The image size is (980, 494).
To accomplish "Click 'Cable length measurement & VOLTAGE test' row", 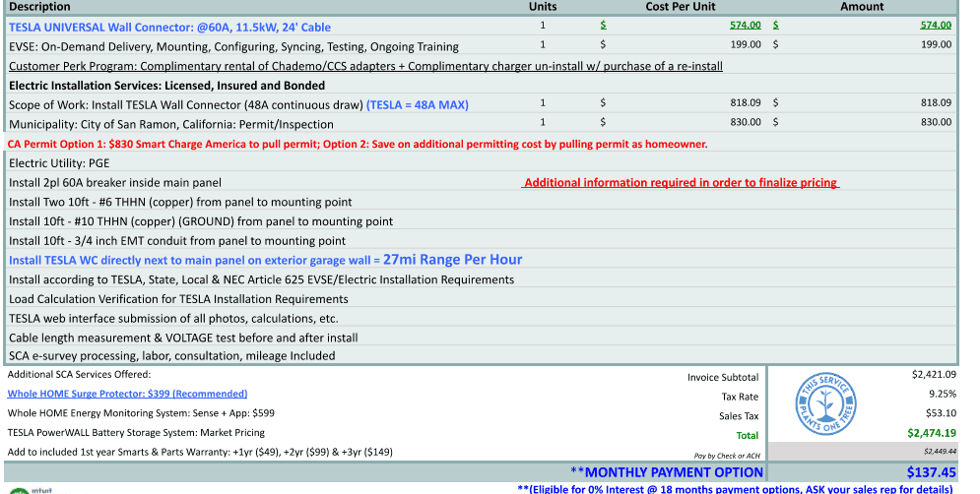I will (x=183, y=338).
